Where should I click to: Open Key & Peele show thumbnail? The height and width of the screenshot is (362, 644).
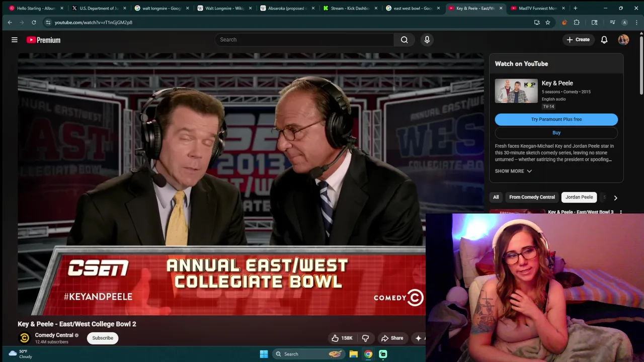[516, 90]
